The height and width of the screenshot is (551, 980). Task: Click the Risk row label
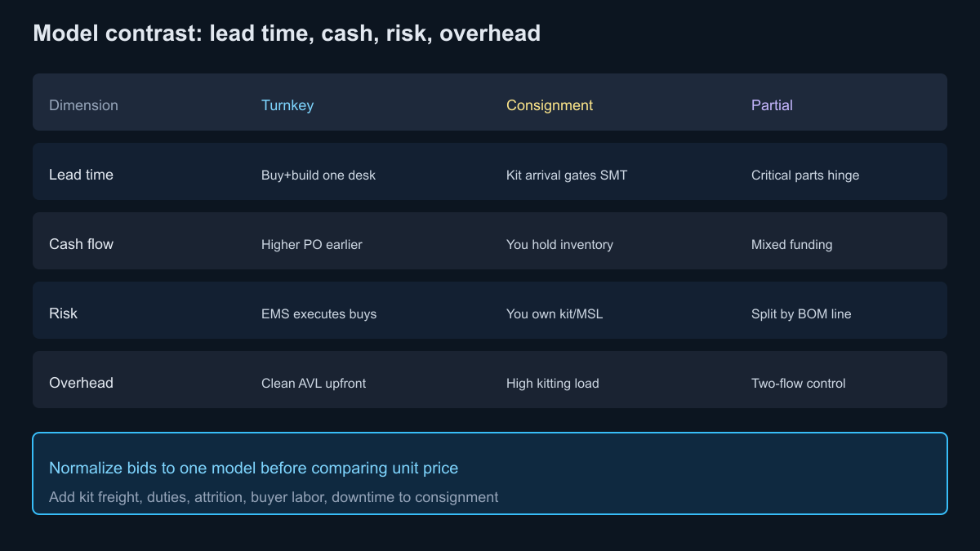coord(63,313)
